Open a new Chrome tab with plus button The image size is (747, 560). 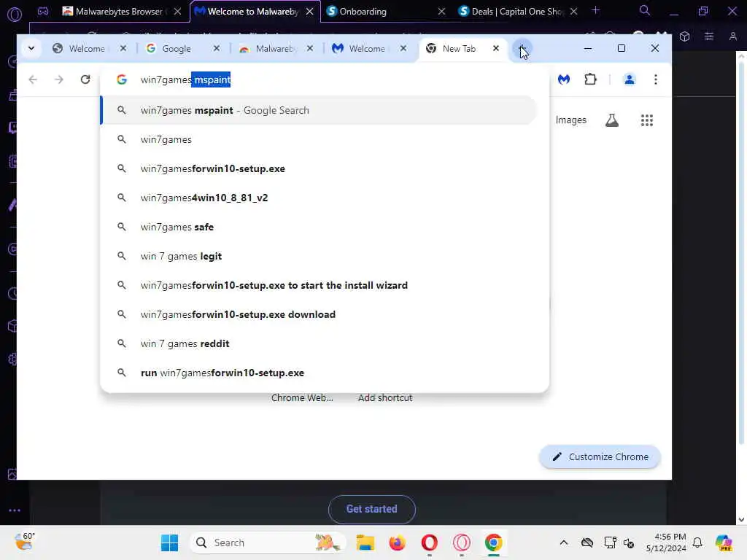point(522,48)
